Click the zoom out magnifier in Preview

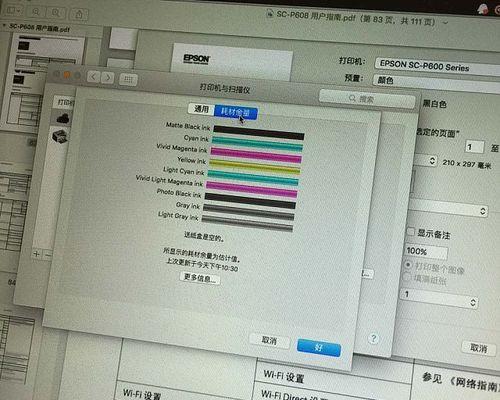[x=36, y=12]
